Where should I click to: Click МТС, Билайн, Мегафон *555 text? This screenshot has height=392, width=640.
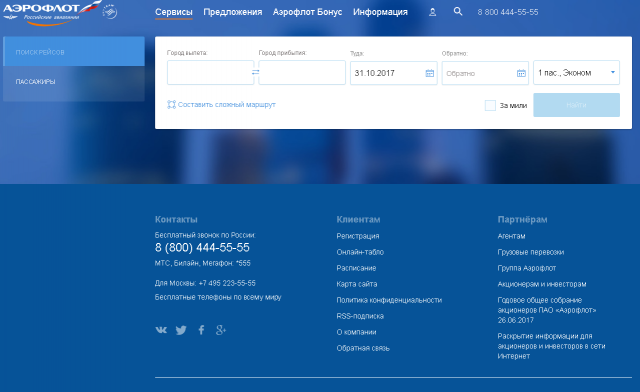click(x=202, y=263)
